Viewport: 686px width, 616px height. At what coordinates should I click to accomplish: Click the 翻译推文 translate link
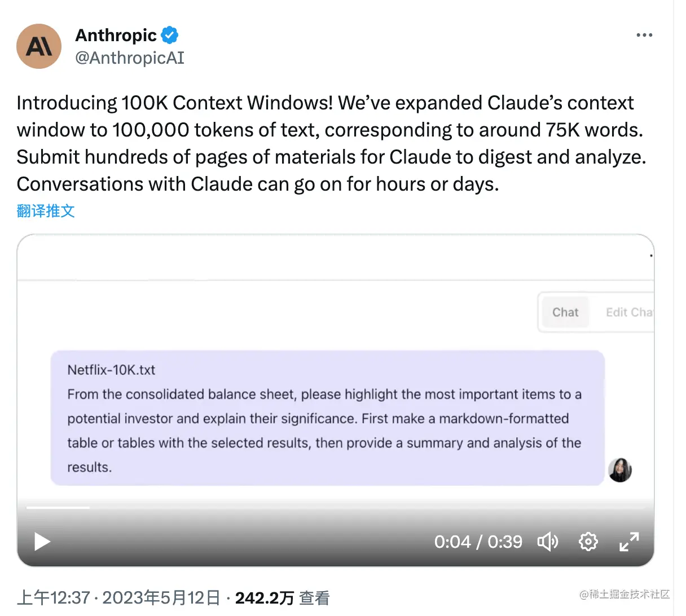pos(46,210)
